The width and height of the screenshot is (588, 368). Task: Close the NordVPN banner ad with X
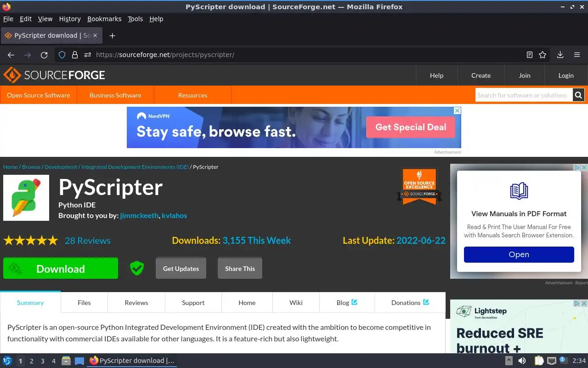click(457, 111)
